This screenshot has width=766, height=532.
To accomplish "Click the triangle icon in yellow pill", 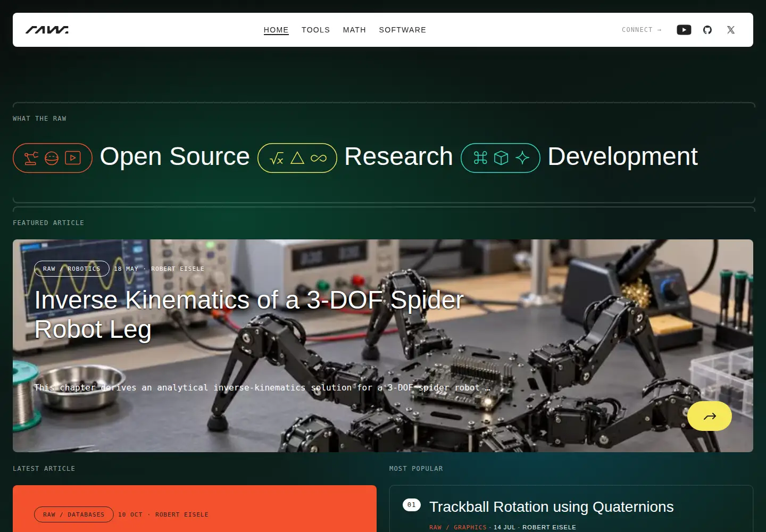I will tap(297, 158).
